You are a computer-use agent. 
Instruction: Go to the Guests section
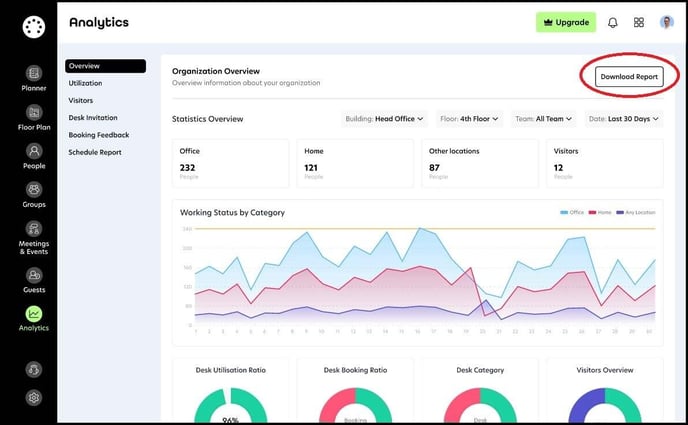point(34,280)
